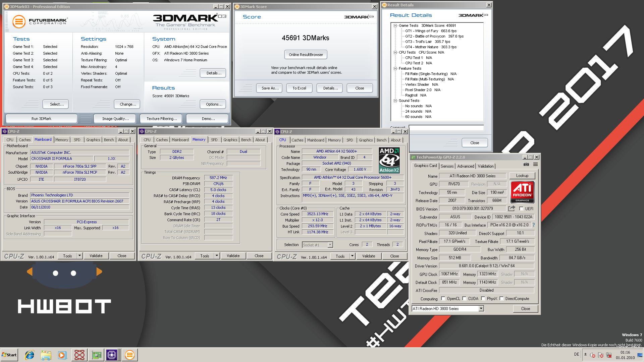Click GPU-Z screenshot camera icon

coord(526,164)
